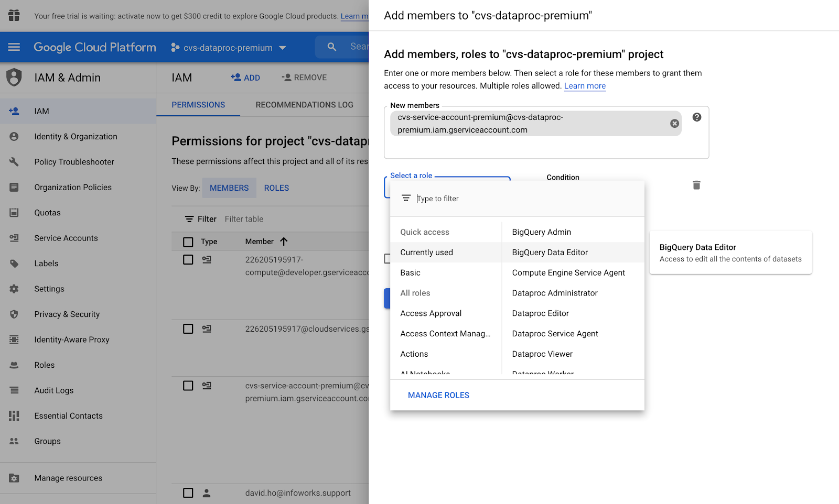Click the Manage resources icon

point(14,478)
